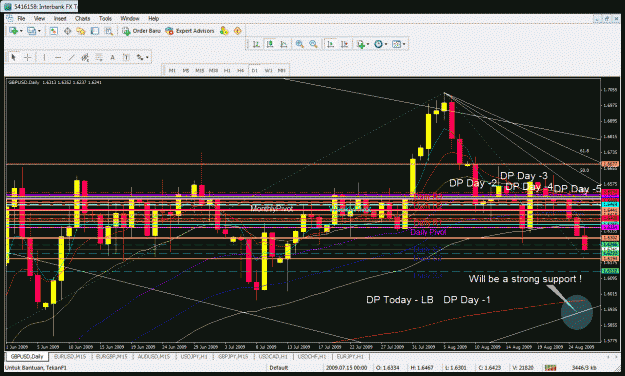This screenshot has height=376, width=625.
Task: Select the Trendline drawing tool
Action: click(71, 57)
